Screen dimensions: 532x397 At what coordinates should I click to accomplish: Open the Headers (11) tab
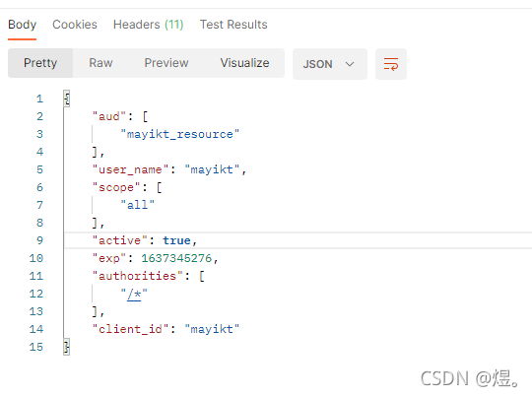pos(148,25)
